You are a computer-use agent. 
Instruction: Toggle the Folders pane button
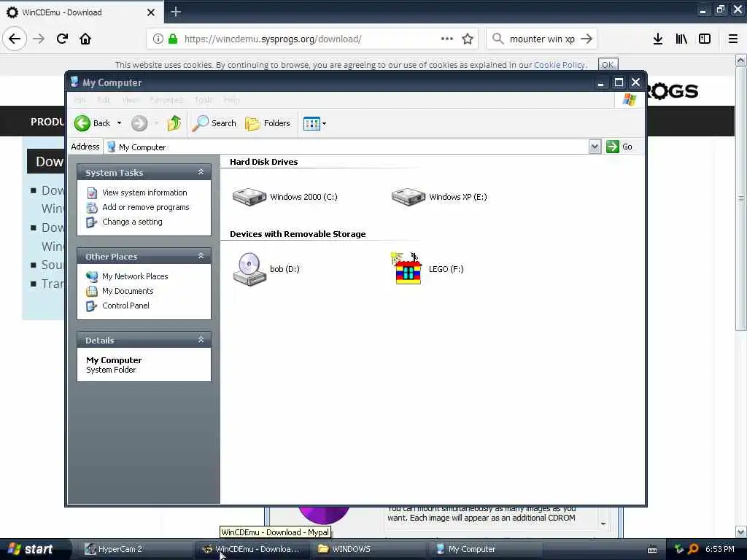[267, 123]
